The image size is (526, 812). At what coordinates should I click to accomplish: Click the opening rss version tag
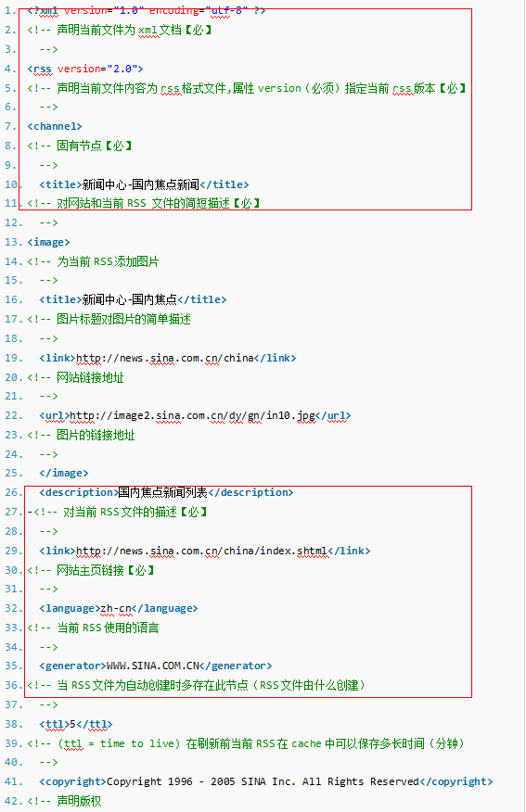(85, 69)
